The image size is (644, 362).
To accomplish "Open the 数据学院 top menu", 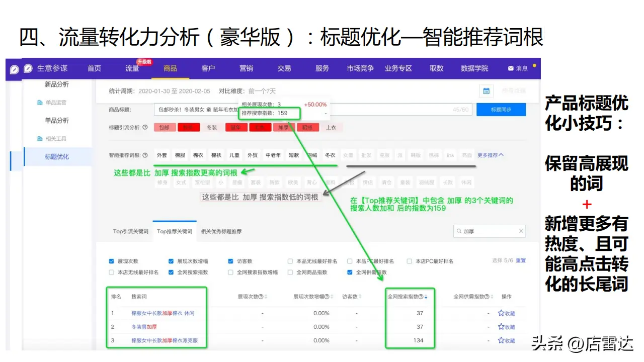I will coord(474,68).
